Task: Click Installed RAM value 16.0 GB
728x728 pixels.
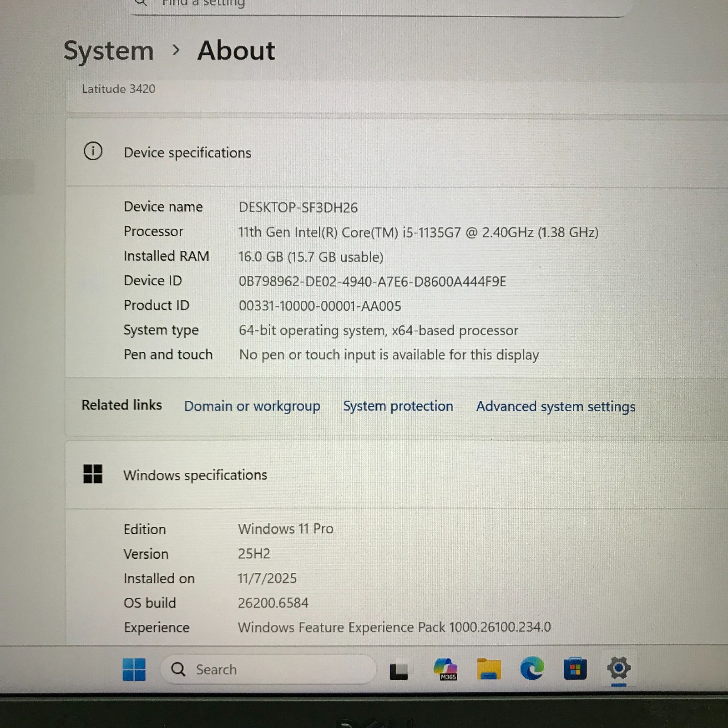Action: [311, 257]
